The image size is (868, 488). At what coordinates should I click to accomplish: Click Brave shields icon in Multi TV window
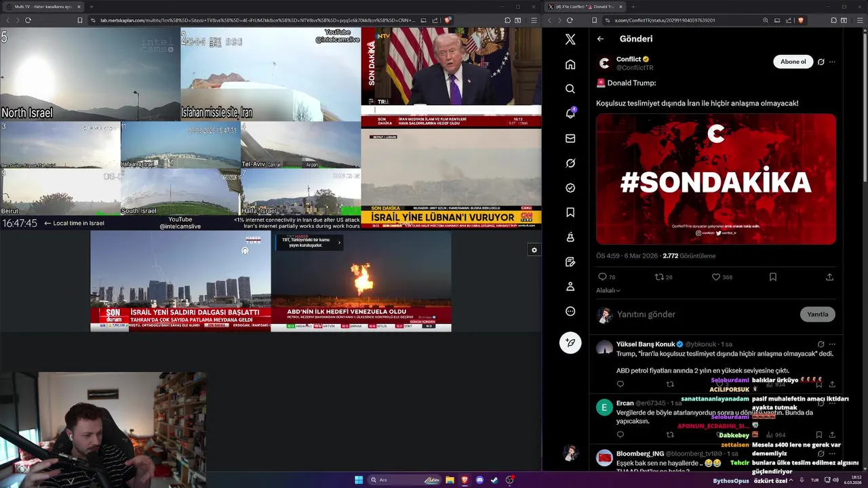click(448, 20)
